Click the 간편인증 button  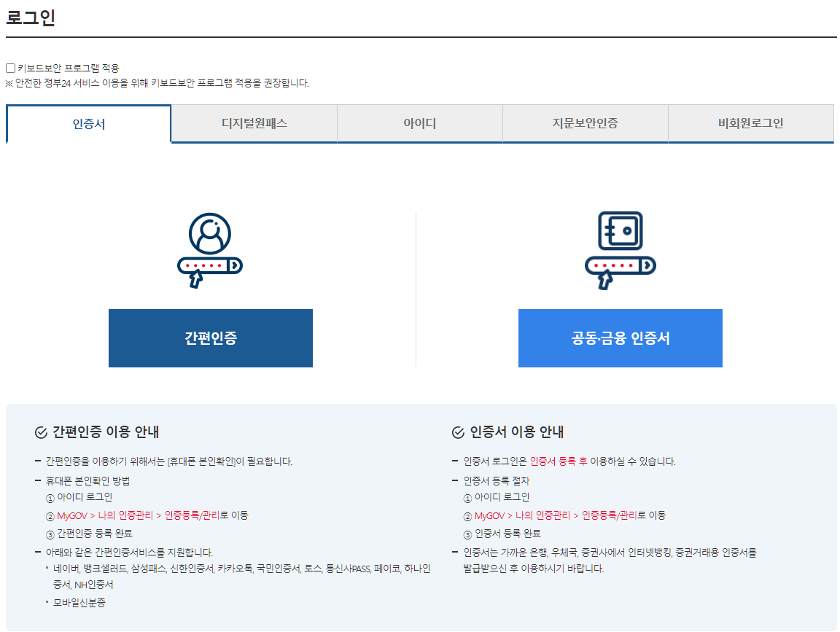pos(211,338)
